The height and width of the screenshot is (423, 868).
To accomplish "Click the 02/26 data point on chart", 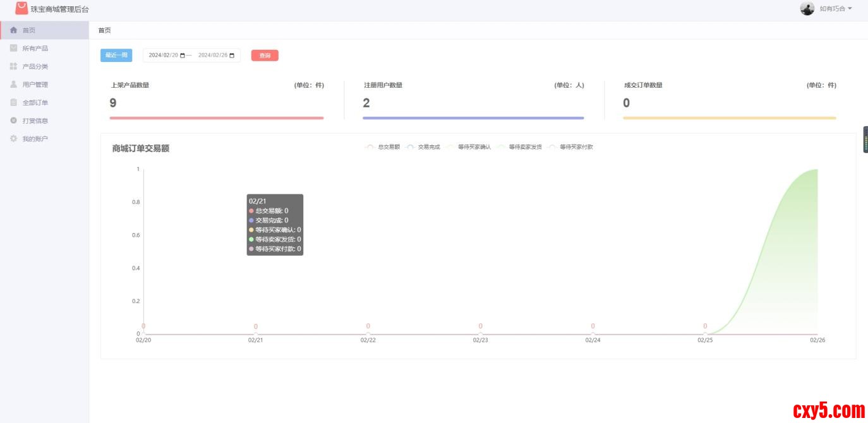I will point(817,170).
